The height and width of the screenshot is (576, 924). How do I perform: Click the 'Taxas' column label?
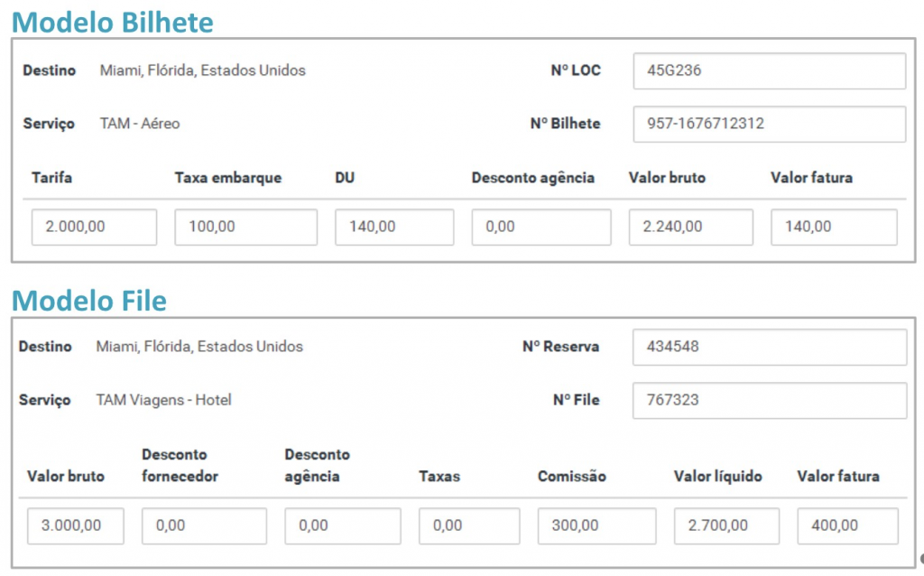(x=439, y=477)
